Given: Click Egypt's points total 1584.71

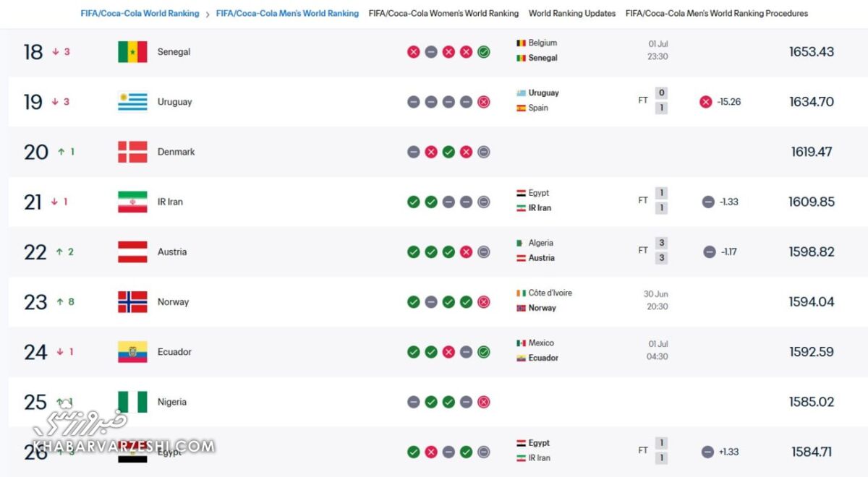Looking at the screenshot, I should click(812, 452).
